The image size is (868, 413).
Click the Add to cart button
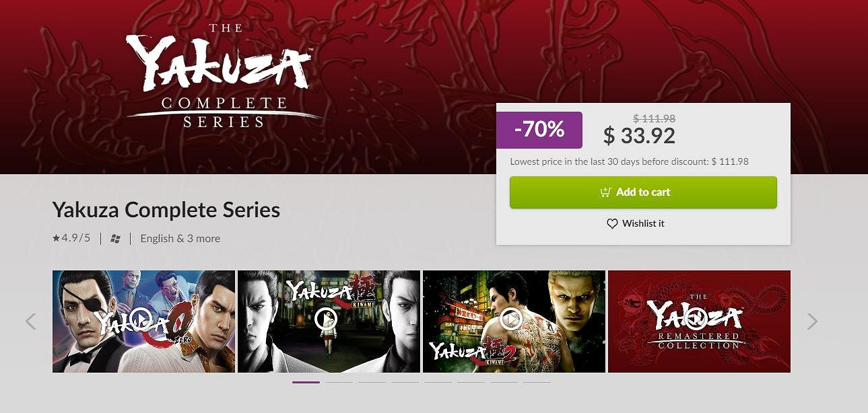coord(643,192)
